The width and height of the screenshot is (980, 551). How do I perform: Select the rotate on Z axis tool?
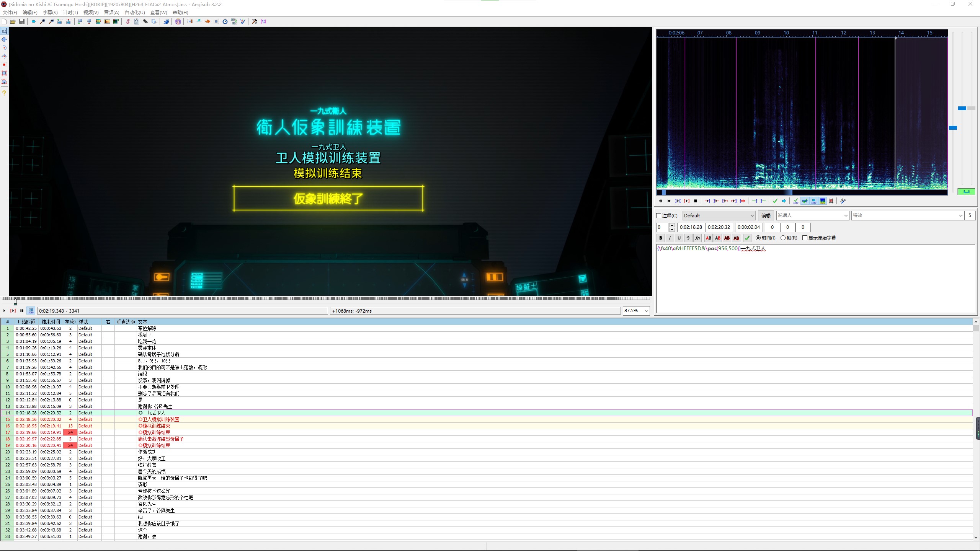pos(4,48)
